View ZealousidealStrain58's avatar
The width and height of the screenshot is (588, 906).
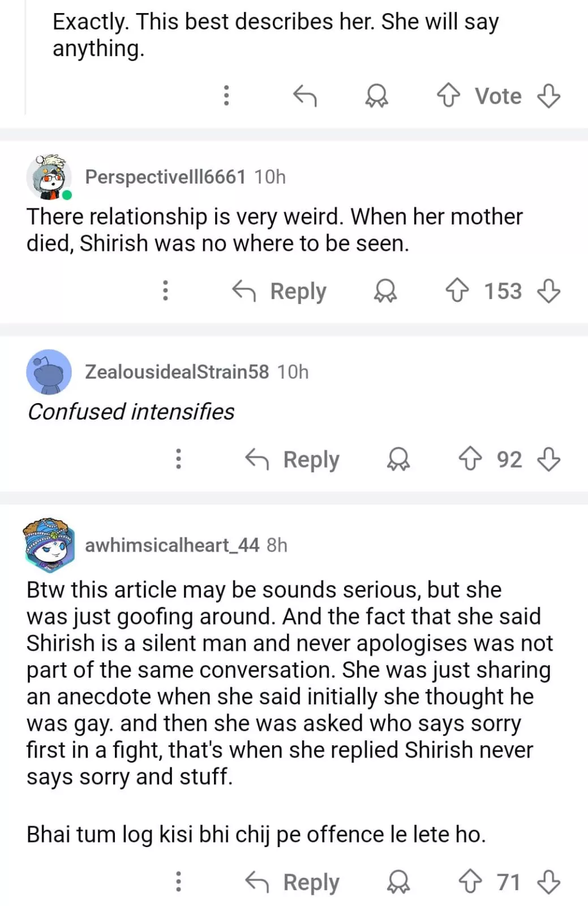pos(49,372)
